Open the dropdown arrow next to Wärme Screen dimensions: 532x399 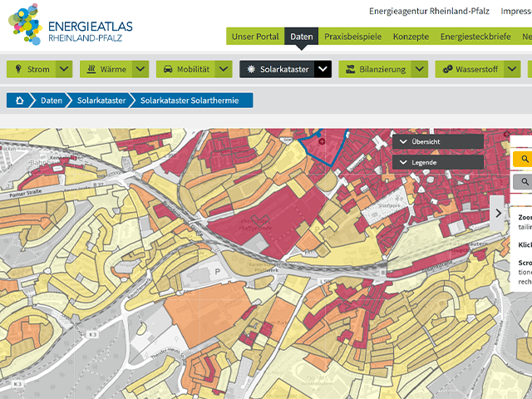140,69
